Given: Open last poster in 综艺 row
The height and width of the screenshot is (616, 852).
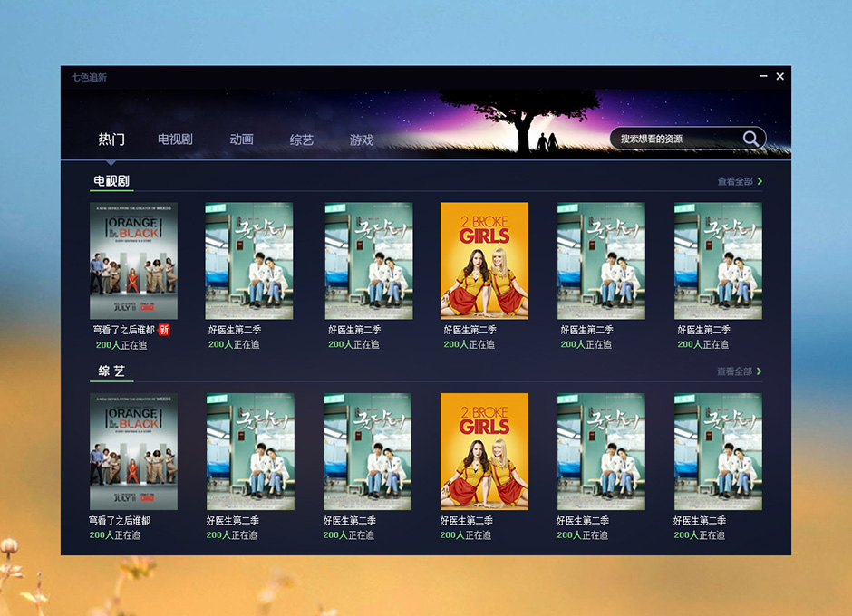Looking at the screenshot, I should (718, 451).
